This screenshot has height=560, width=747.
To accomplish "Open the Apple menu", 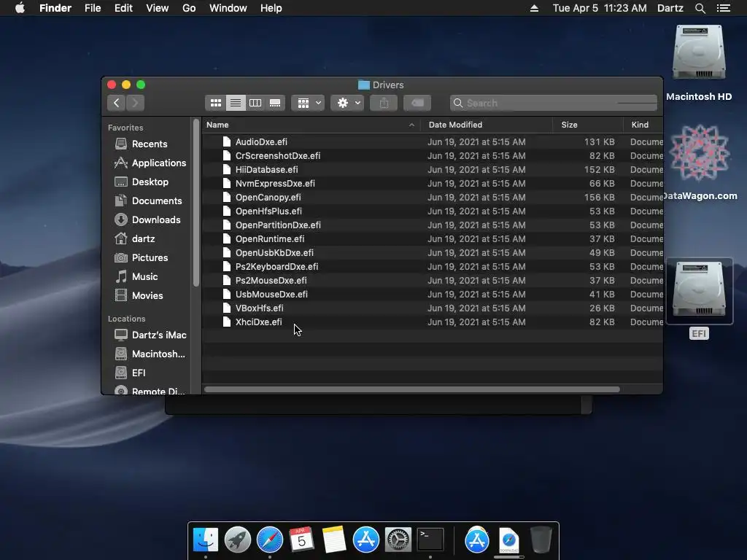I will 20,8.
